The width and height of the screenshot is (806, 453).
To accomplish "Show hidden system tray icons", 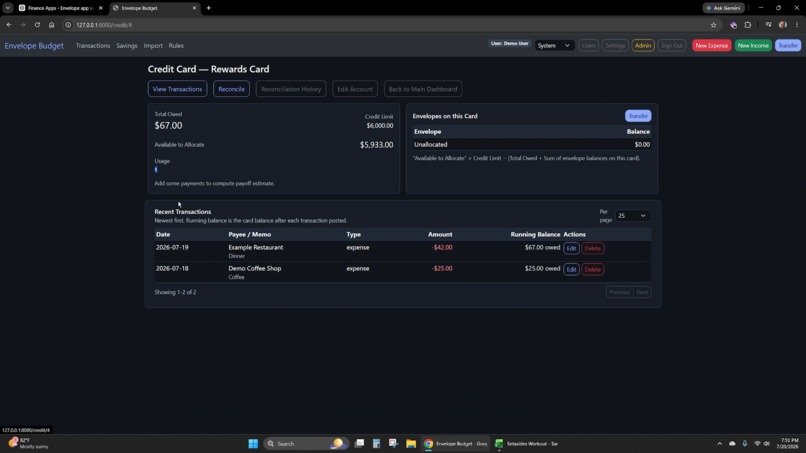I will [x=720, y=444].
